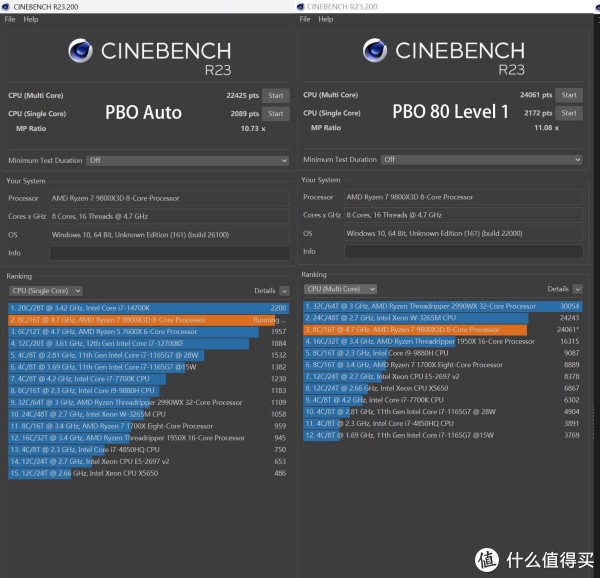Select Xeon W-3265M row scoring 1058
Viewport: 600px width, 578px height.
[148, 414]
